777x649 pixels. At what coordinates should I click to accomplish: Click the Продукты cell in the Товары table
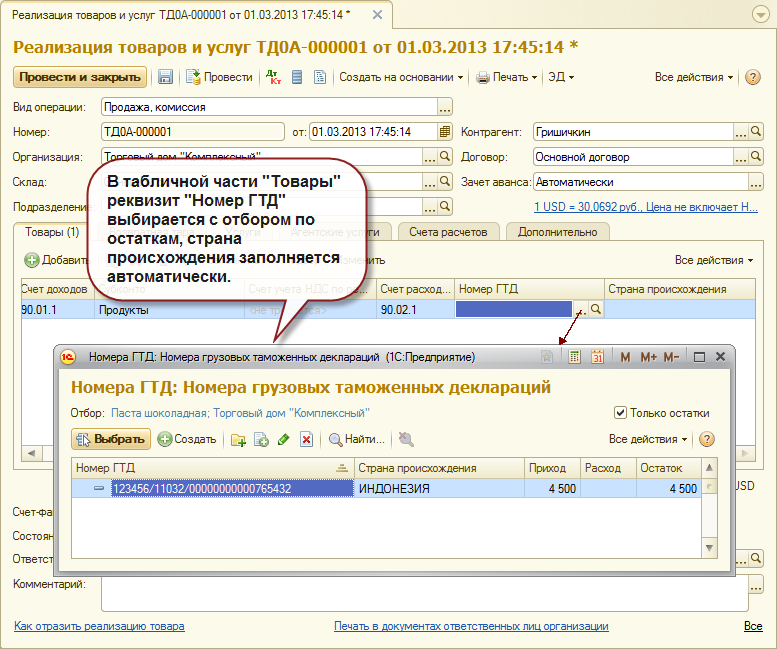tap(169, 310)
